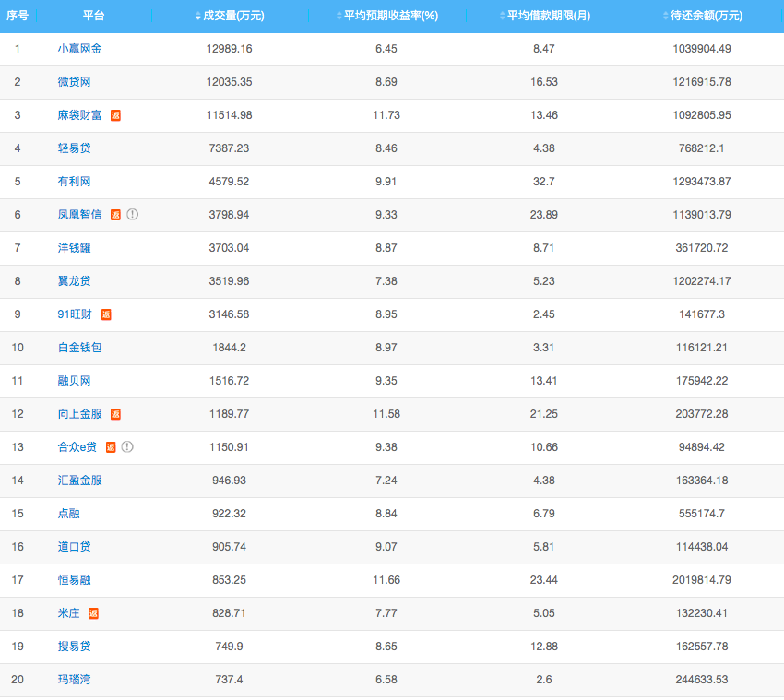The width and height of the screenshot is (784, 700).
Task: Sort the table by 待还余额(万元)
Action: (x=702, y=16)
